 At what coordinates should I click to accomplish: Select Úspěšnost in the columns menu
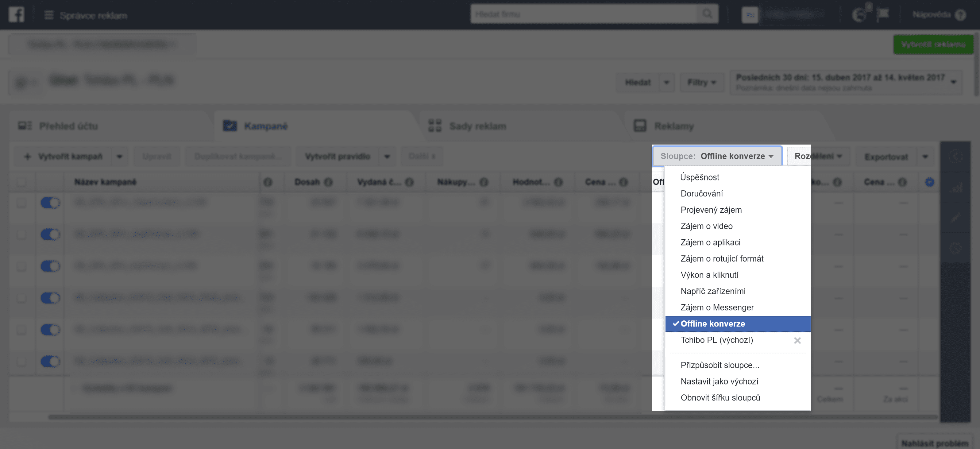[700, 177]
